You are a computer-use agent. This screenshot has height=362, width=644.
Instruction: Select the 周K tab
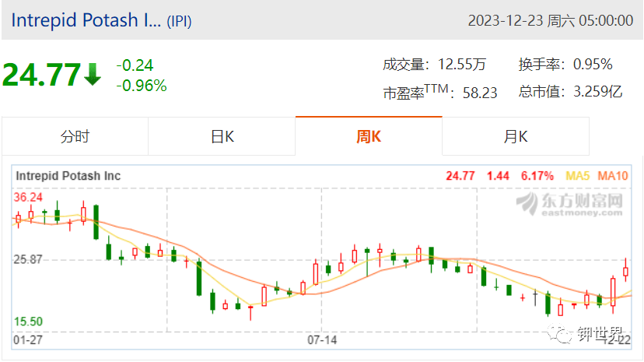pos(369,136)
